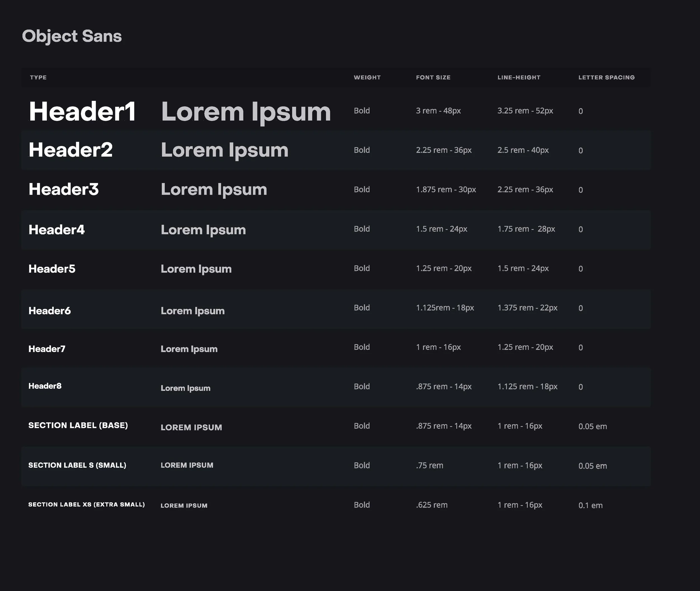
Task: Select SECTION LABEL (BASE) row label
Action: coord(78,425)
